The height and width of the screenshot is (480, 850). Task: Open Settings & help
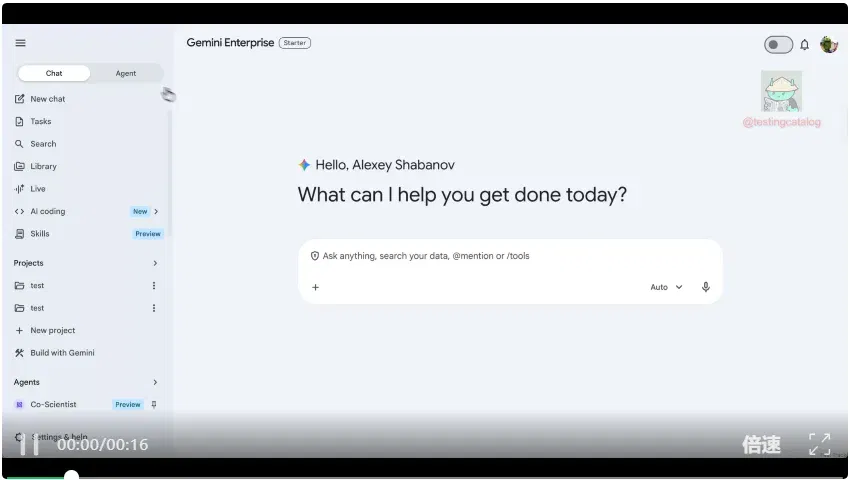click(x=59, y=437)
